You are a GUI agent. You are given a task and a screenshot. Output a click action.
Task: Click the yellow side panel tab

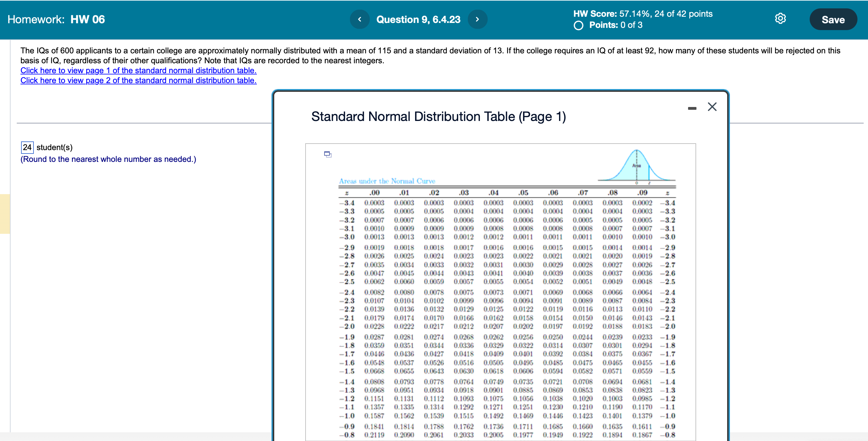click(5, 214)
